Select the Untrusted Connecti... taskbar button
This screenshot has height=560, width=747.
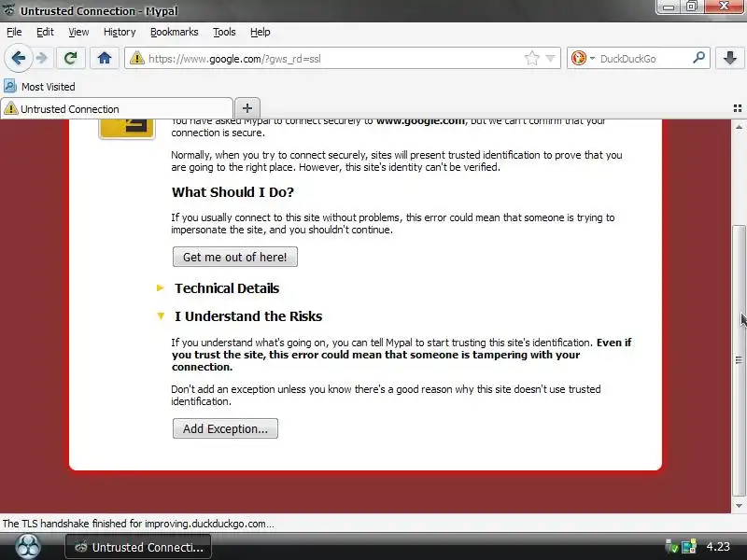click(138, 547)
